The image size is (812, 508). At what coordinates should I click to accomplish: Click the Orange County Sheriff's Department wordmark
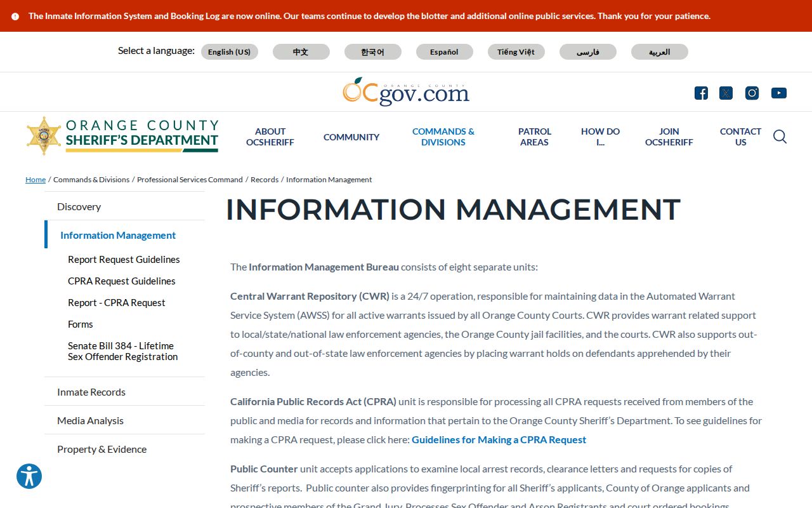coord(142,135)
